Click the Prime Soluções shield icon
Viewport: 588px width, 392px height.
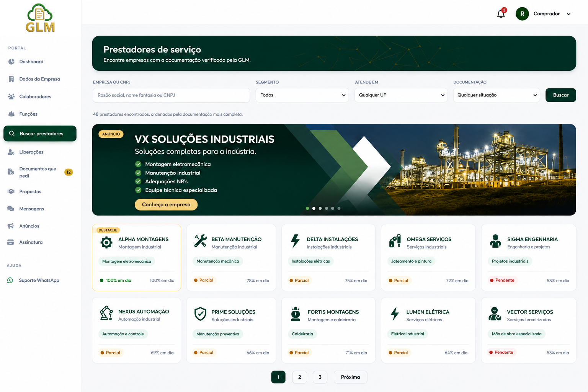click(200, 314)
